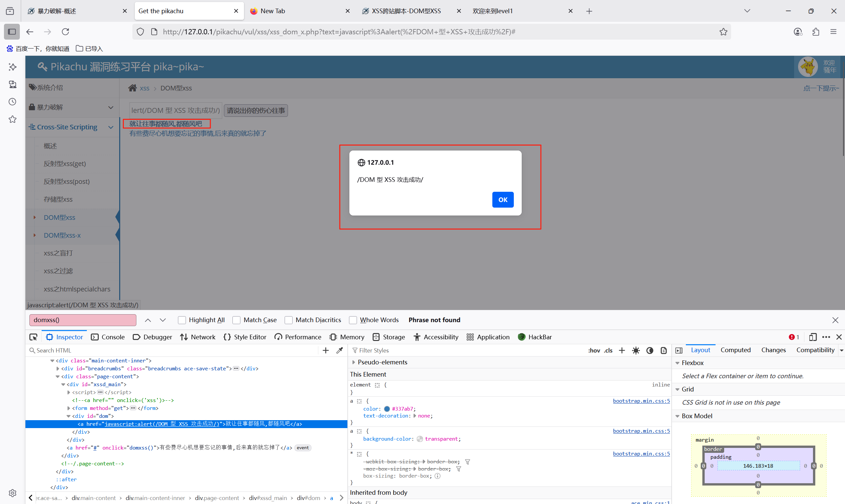The height and width of the screenshot is (504, 845).
Task: Toggle light color scheme simulation
Action: click(x=636, y=350)
